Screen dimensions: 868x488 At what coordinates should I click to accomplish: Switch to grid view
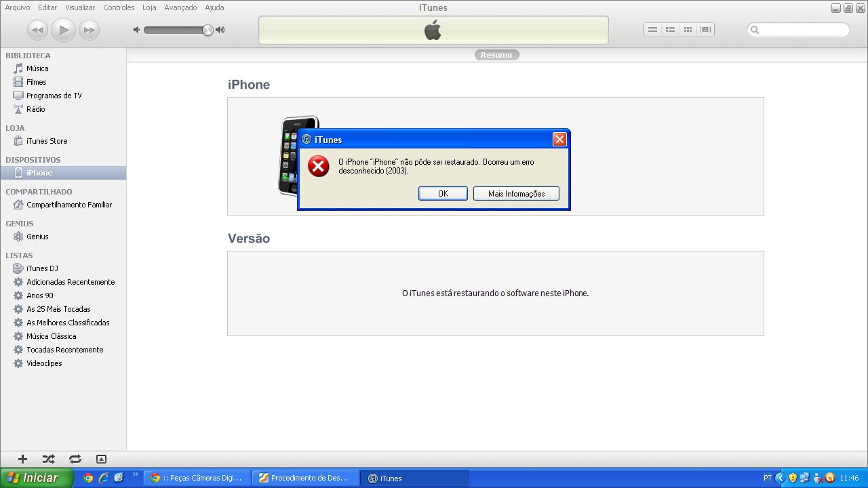(688, 30)
